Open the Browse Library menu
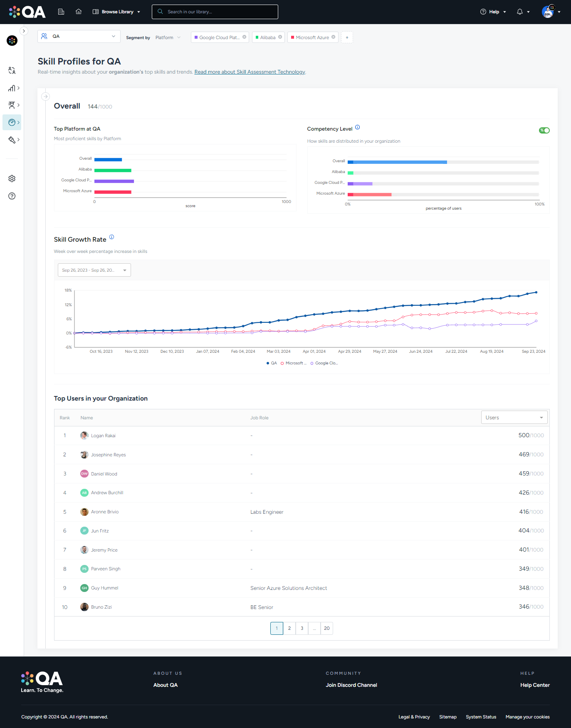Viewport: 571px width, 728px height. (116, 12)
